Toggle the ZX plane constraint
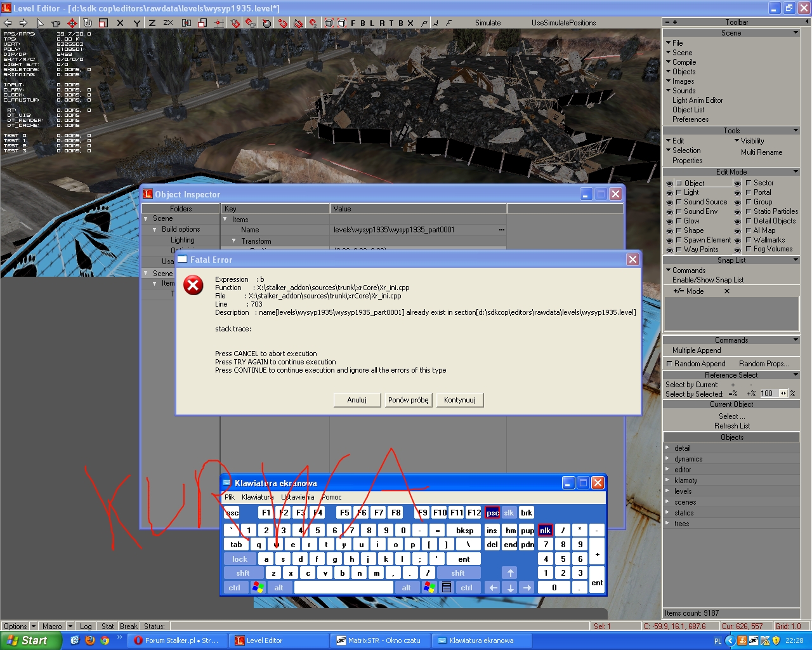 pos(168,23)
